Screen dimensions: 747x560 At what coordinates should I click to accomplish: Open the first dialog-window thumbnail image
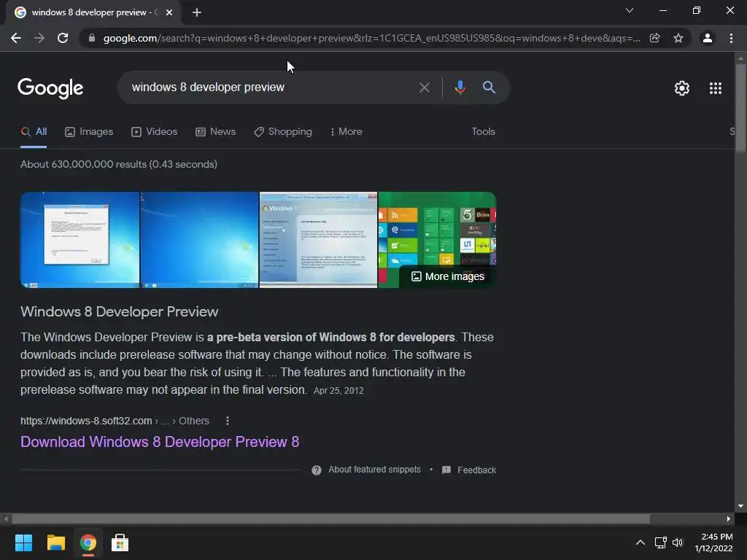coord(80,240)
